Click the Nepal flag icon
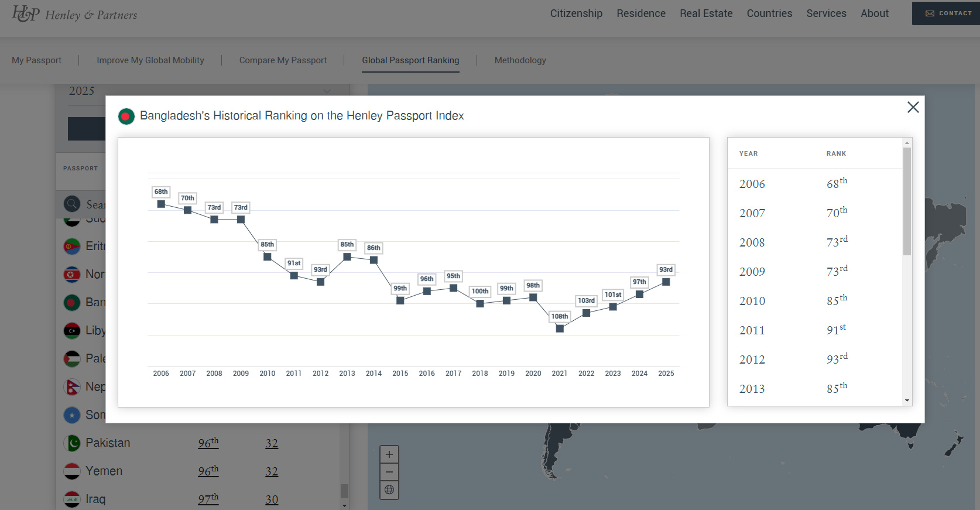Image resolution: width=980 pixels, height=510 pixels. [x=72, y=386]
